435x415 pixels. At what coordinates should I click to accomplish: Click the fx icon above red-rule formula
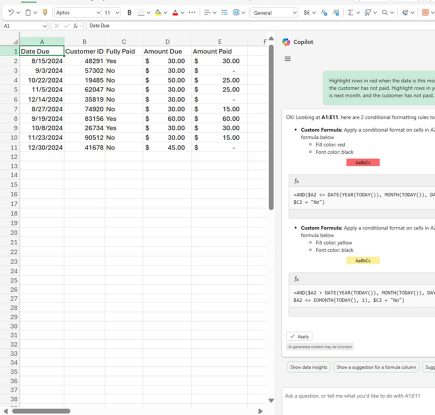click(296, 181)
